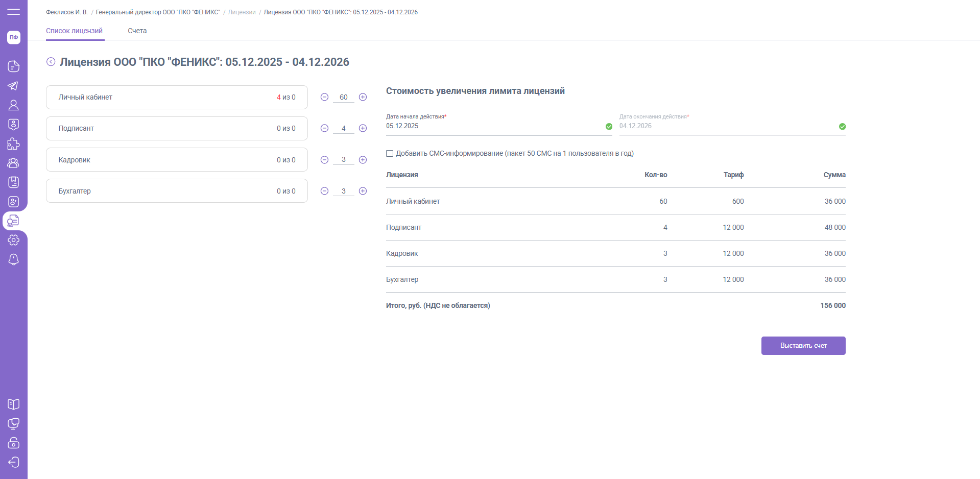Click the Лицензии breadcrumb link
Image resolution: width=980 pixels, height=479 pixels.
242,12
